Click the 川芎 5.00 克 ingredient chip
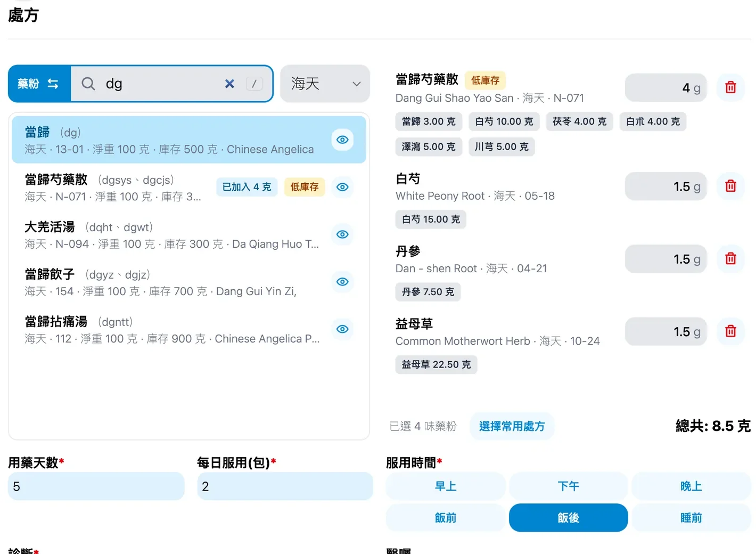756x554 pixels. click(x=502, y=146)
